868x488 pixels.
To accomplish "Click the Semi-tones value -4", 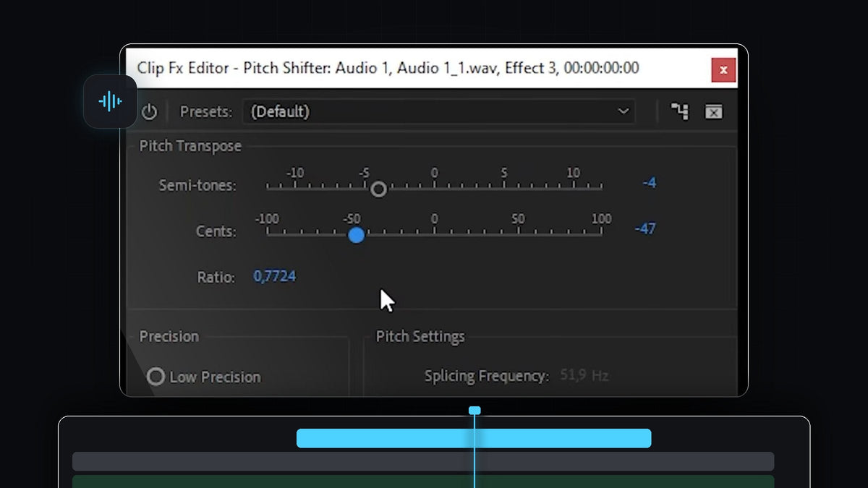I will click(649, 183).
